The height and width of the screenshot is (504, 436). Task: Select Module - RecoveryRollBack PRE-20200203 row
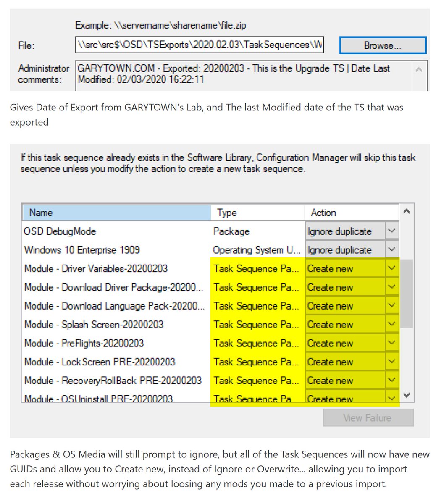(210, 380)
